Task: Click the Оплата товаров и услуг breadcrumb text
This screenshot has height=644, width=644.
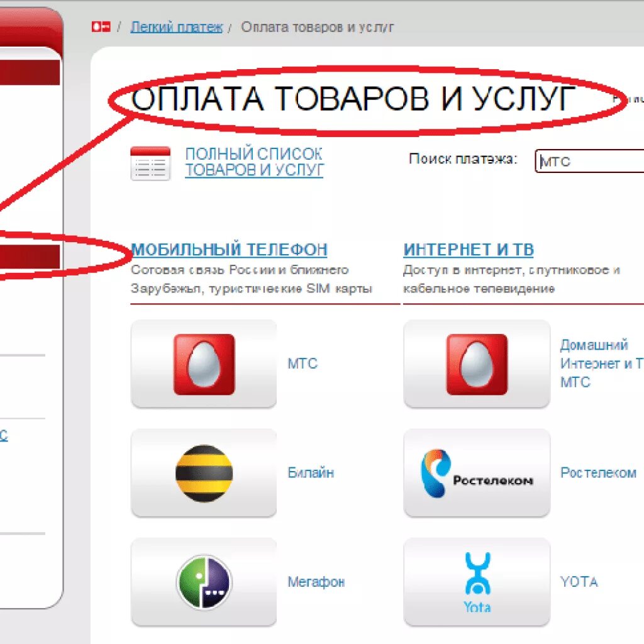Action: (x=317, y=27)
